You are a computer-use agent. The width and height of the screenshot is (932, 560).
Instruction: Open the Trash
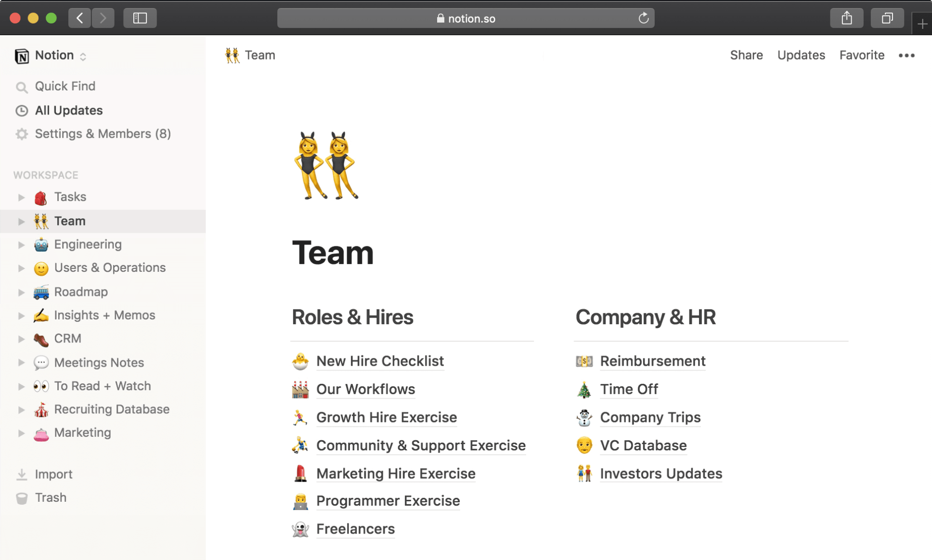point(51,497)
